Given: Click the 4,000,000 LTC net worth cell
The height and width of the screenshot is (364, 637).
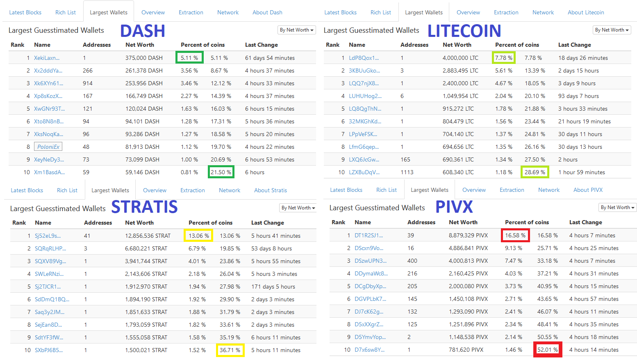Looking at the screenshot, I should (x=460, y=58).
